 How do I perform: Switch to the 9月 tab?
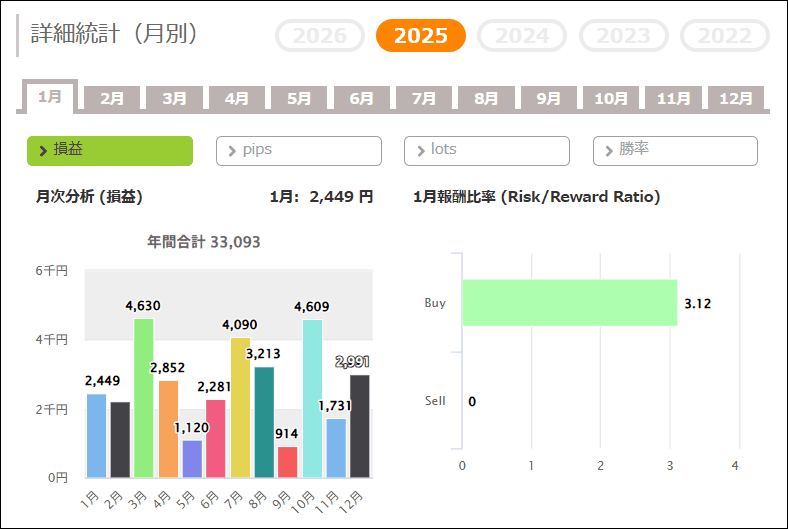coord(548,98)
